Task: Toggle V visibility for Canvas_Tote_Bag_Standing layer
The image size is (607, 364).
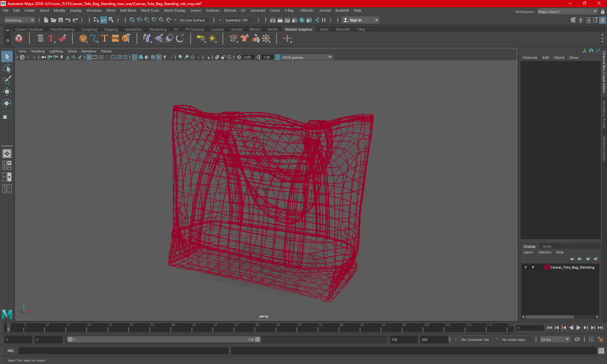Action: point(526,267)
